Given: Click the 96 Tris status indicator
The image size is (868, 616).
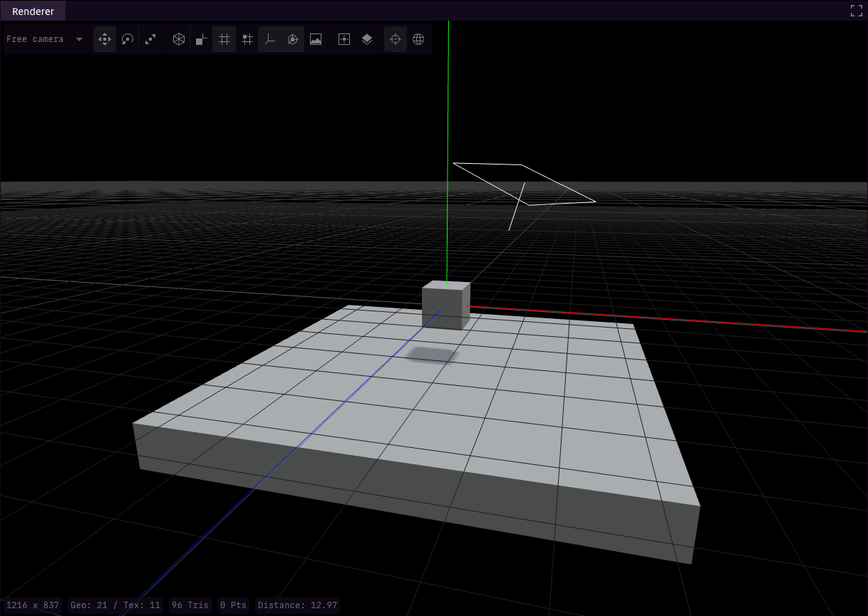Looking at the screenshot, I should point(190,605).
